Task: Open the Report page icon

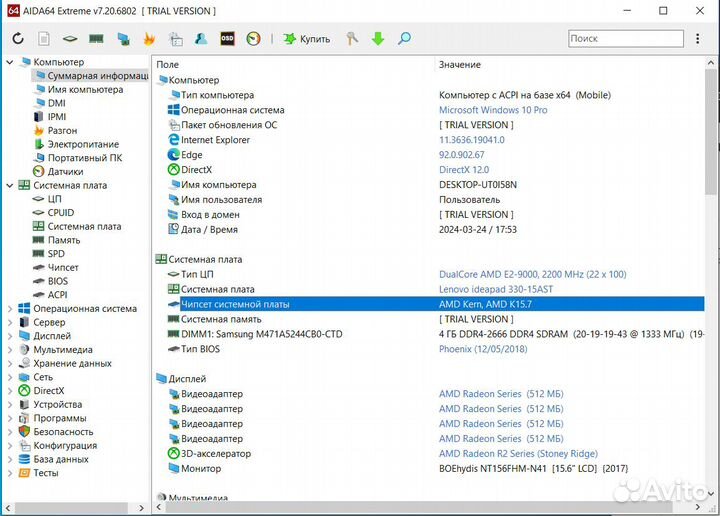Action: tap(44, 39)
